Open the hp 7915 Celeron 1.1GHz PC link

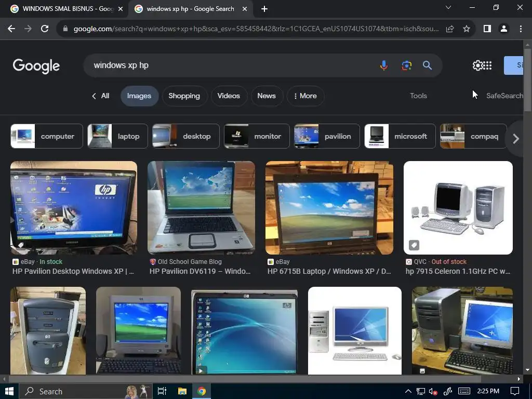coord(458,271)
